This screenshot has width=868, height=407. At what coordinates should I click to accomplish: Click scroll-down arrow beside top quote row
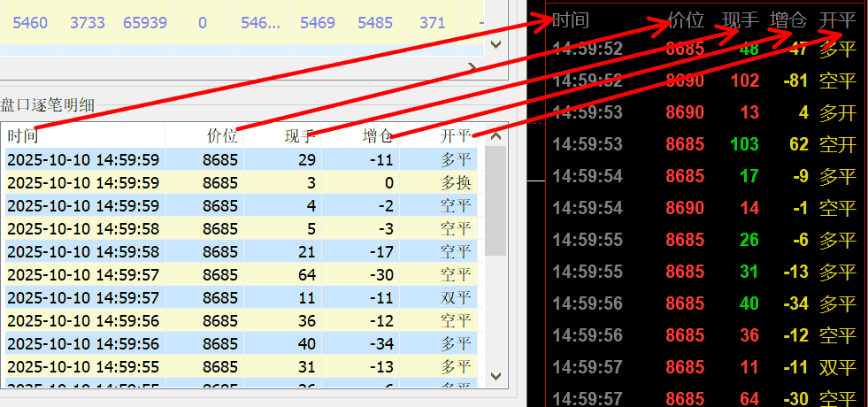[495, 43]
